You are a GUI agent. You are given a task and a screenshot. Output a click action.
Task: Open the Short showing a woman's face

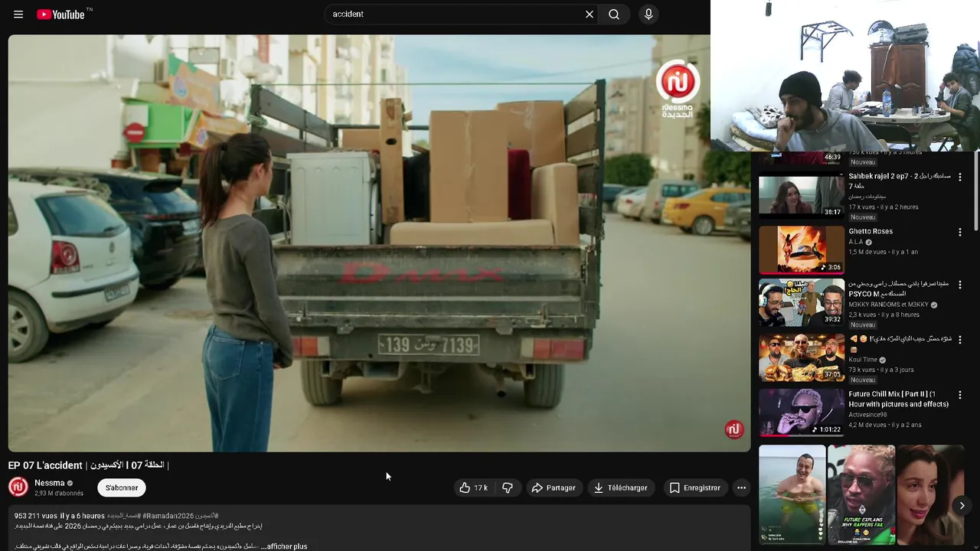(929, 494)
